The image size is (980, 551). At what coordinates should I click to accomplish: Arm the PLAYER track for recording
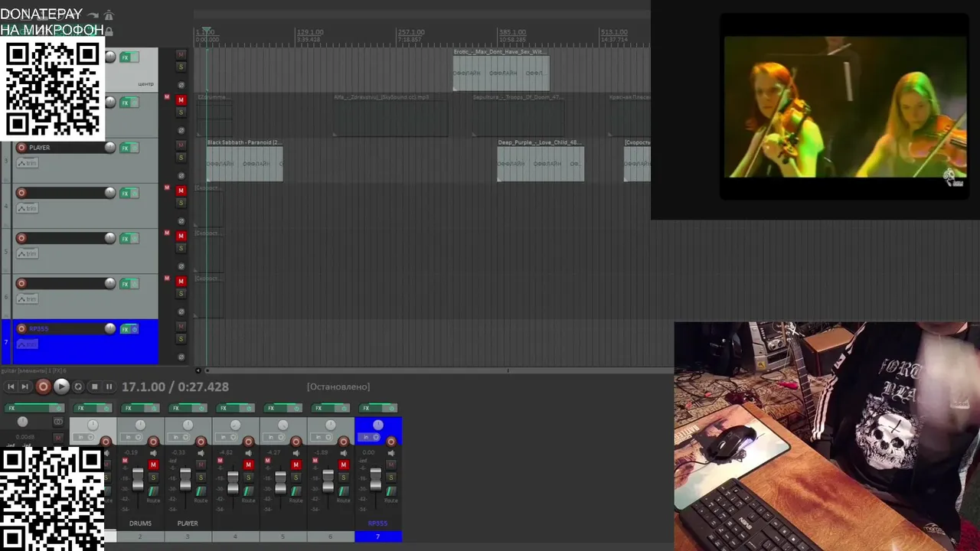click(x=21, y=148)
